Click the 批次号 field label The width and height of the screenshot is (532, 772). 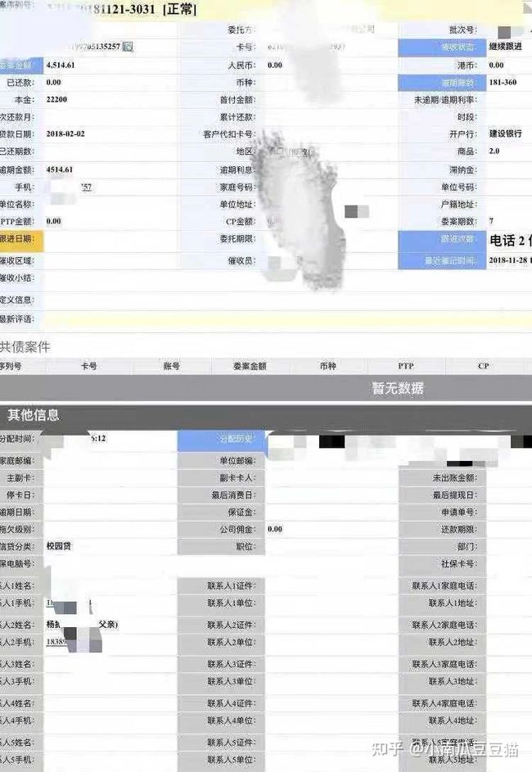(x=463, y=30)
